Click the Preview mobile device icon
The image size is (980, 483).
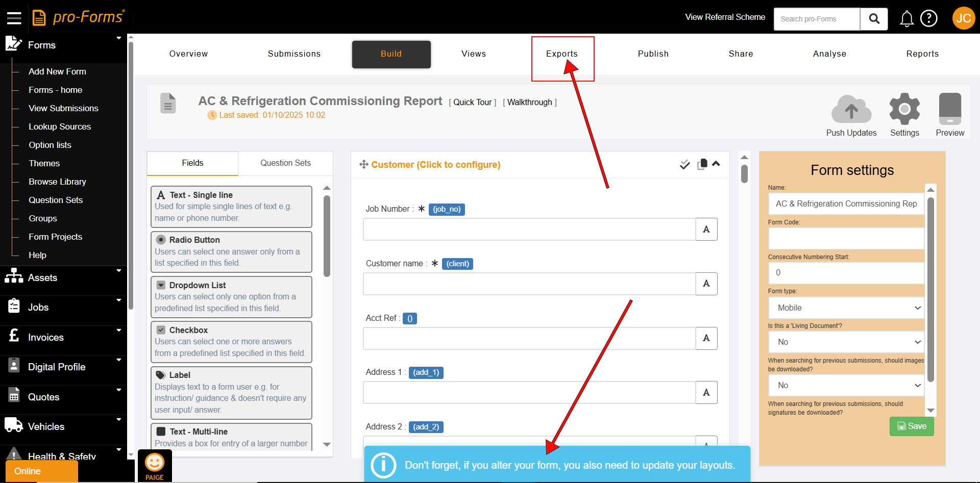949,109
